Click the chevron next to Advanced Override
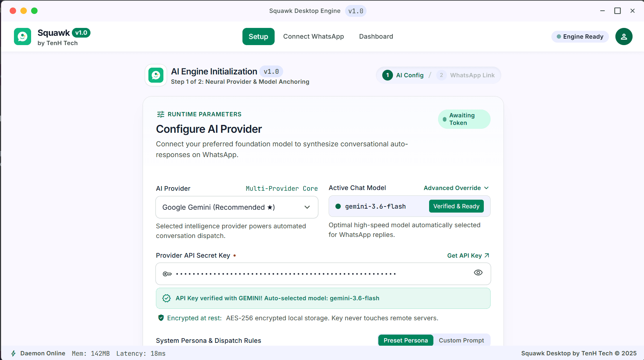Image resolution: width=644 pixels, height=360 pixels. tap(486, 188)
